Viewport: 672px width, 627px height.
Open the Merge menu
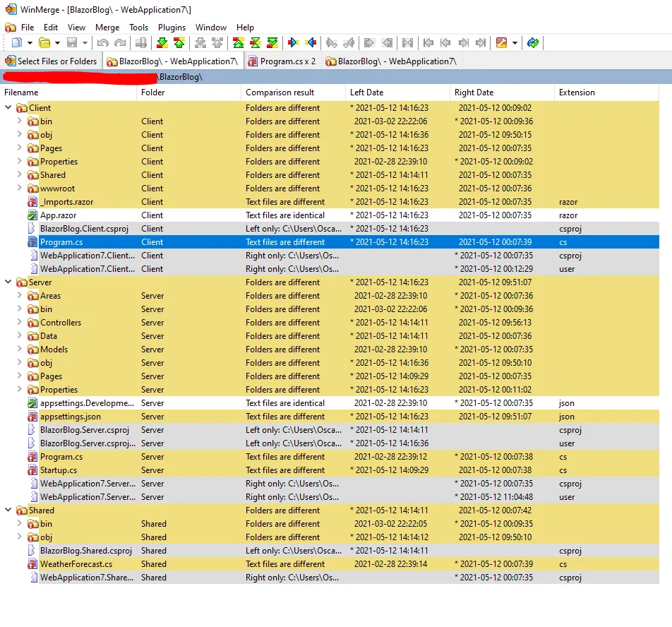point(107,28)
